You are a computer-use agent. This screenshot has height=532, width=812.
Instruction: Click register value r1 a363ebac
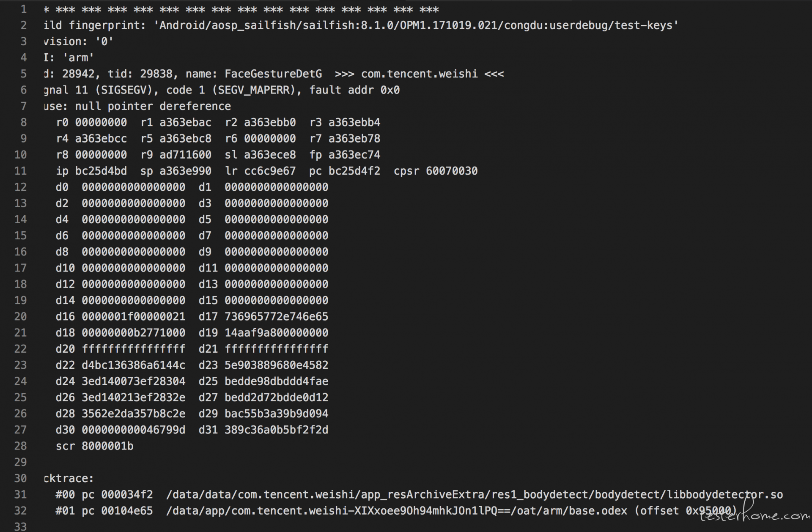click(176, 123)
